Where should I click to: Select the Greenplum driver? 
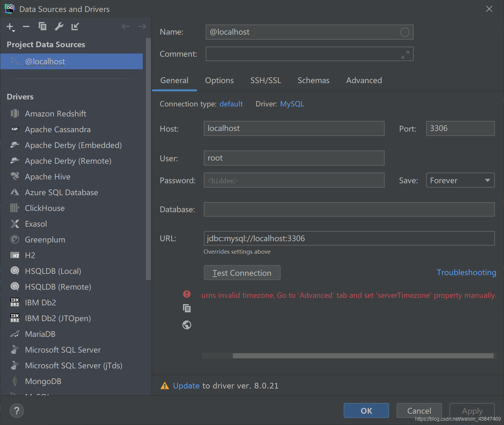72,240
